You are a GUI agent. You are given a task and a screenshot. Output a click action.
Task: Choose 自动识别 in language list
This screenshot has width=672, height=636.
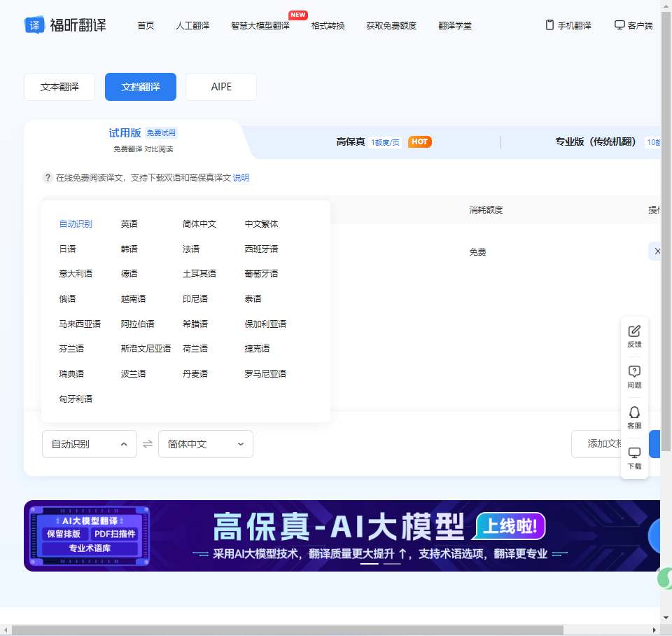tap(76, 224)
